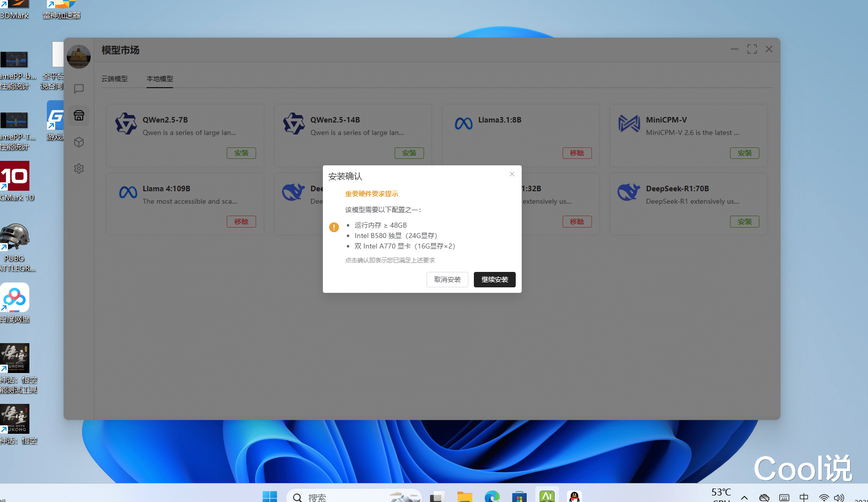Screen dimensions: 868x502
Task: Click the user avatar in the sidebar
Action: tap(79, 56)
